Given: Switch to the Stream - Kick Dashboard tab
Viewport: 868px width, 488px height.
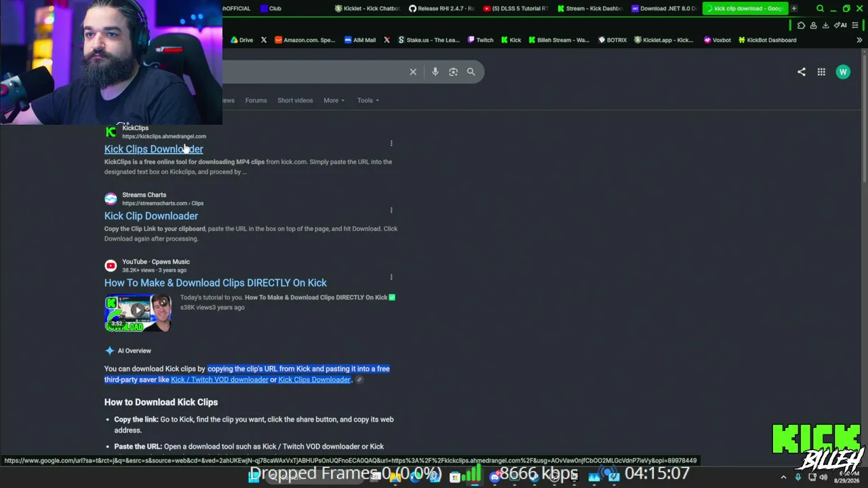Looking at the screenshot, I should point(589,9).
